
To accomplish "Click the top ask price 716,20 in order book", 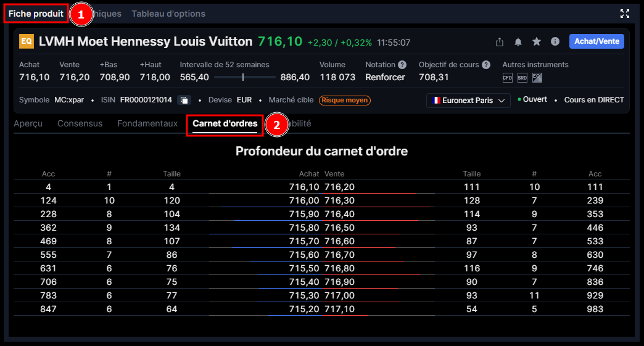I will 339,187.
